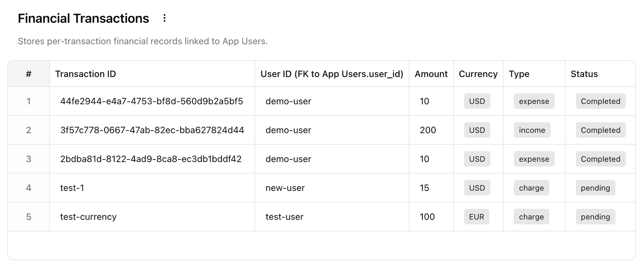
Task: Click the charge tag in row 5
Action: coord(531,217)
